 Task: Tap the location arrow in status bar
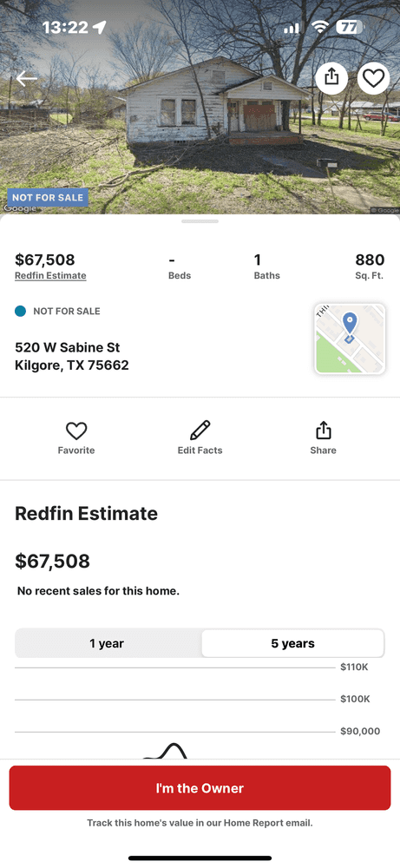coord(100,27)
